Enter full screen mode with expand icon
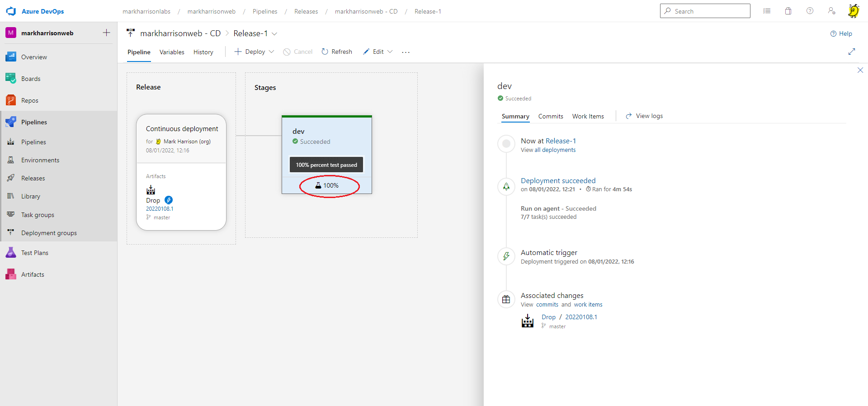The width and height of the screenshot is (868, 406). click(852, 52)
